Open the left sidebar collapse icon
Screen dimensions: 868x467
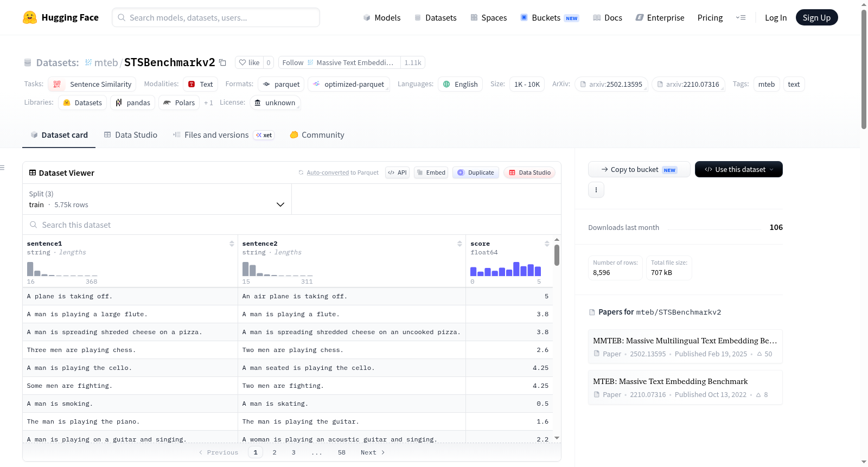[x=2, y=168]
